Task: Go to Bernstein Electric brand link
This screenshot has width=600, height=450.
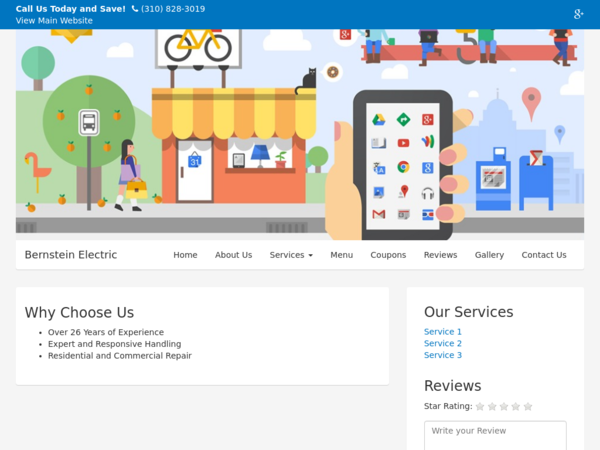Action: point(71,255)
